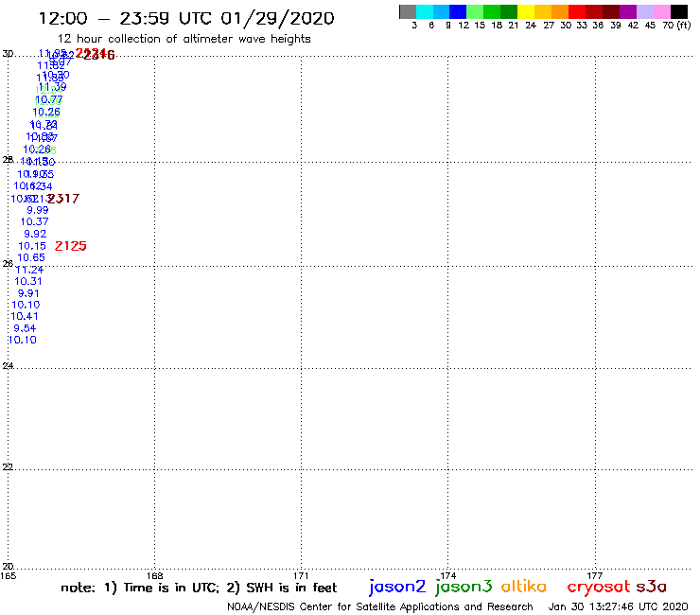Click the yellow swatch in the color bar

pyautogui.click(x=526, y=11)
